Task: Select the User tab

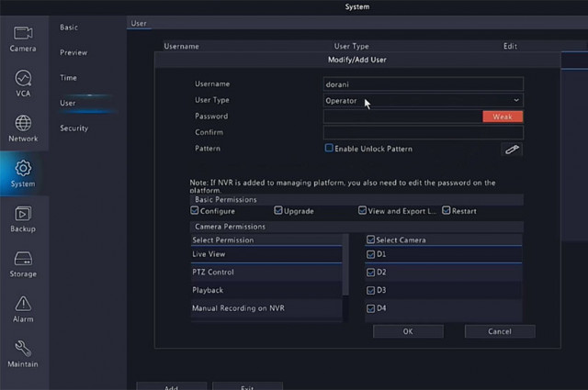Action: (139, 23)
